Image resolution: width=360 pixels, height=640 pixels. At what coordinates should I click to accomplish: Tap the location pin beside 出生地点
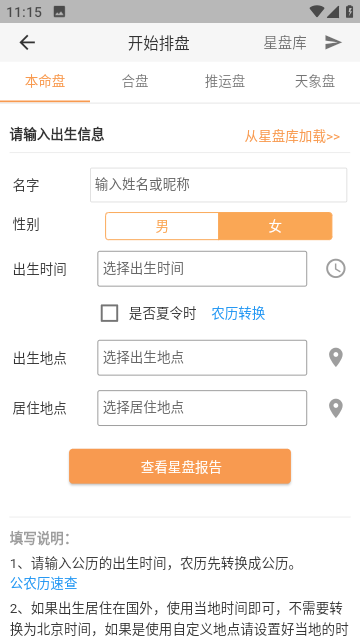[336, 358]
